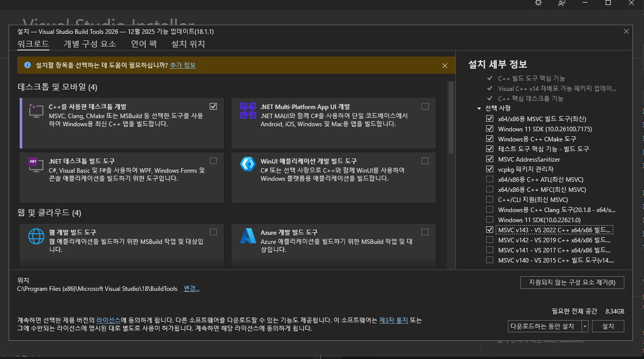Uncheck MSVC v143 - VS 2022 build tools
This screenshot has height=359, width=644.
490,230
